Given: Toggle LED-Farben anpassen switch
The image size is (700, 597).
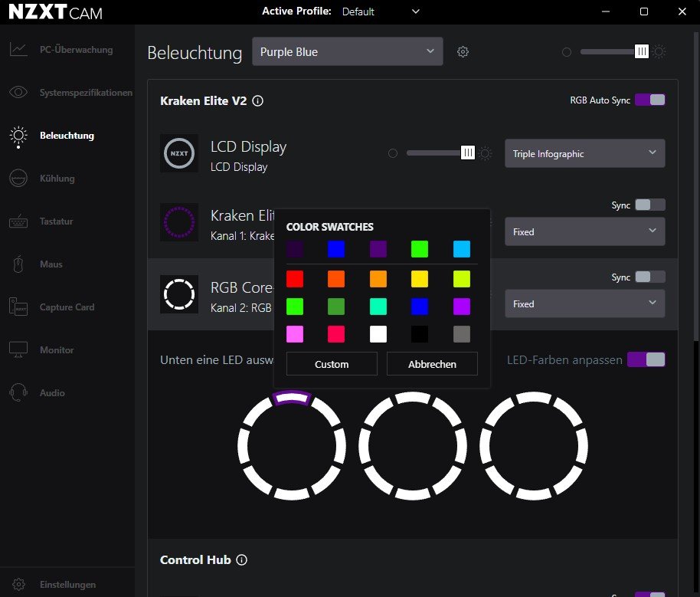Looking at the screenshot, I should 646,359.
